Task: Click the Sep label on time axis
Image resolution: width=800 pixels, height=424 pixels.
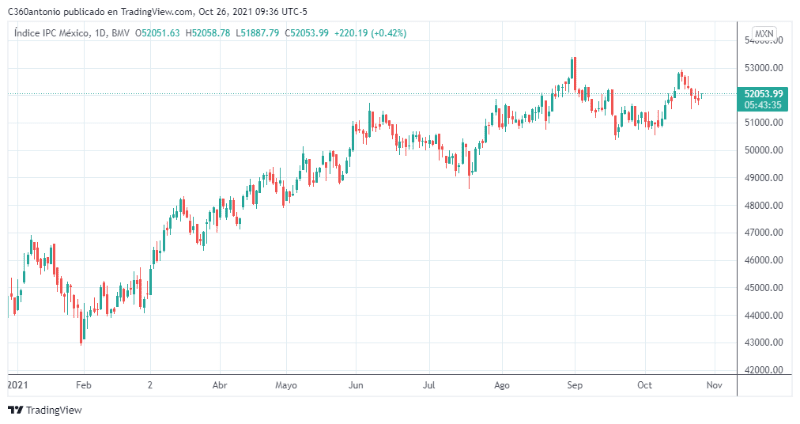Action: tap(575, 383)
